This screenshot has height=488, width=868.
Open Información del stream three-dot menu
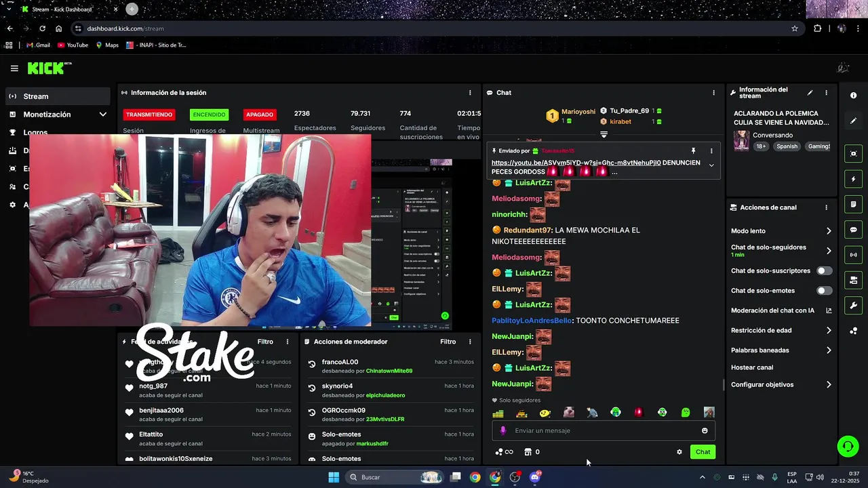point(826,93)
